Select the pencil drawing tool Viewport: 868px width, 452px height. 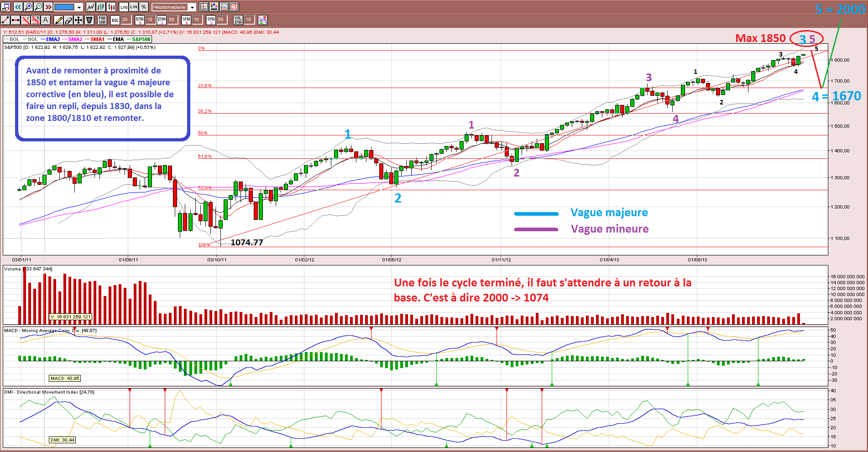pyautogui.click(x=58, y=20)
